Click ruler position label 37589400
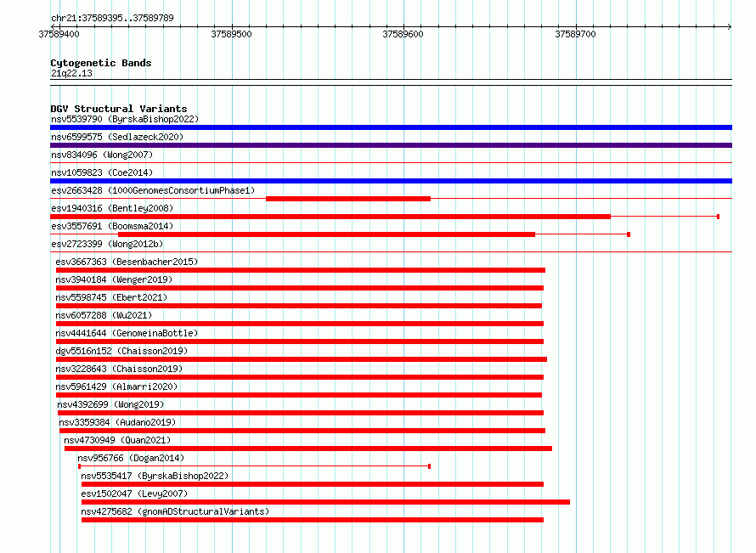This screenshot has height=553, width=756. coord(59,34)
